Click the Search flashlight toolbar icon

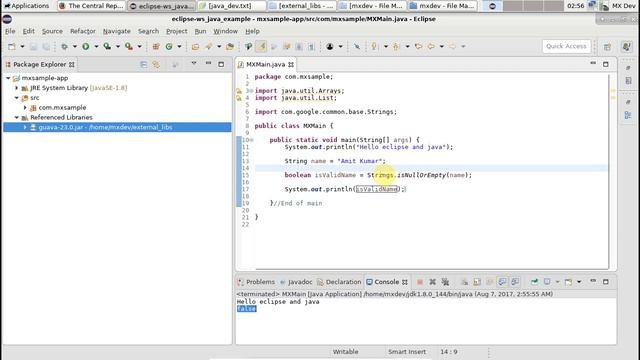209,47
